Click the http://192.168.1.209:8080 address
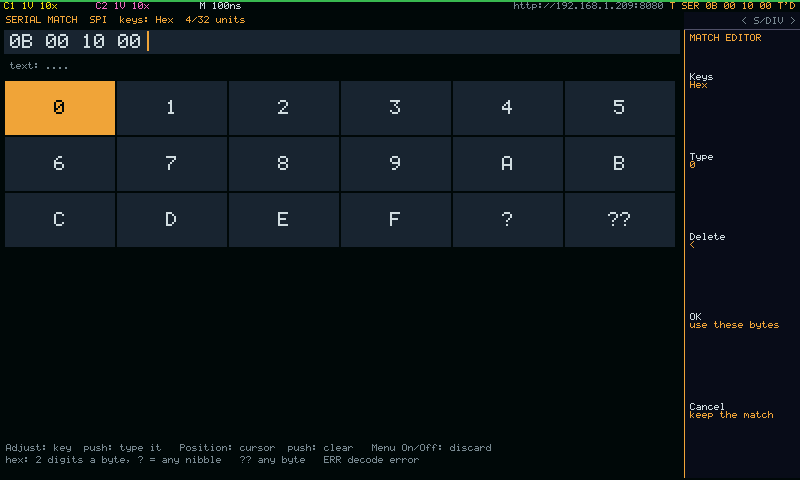 pos(588,6)
